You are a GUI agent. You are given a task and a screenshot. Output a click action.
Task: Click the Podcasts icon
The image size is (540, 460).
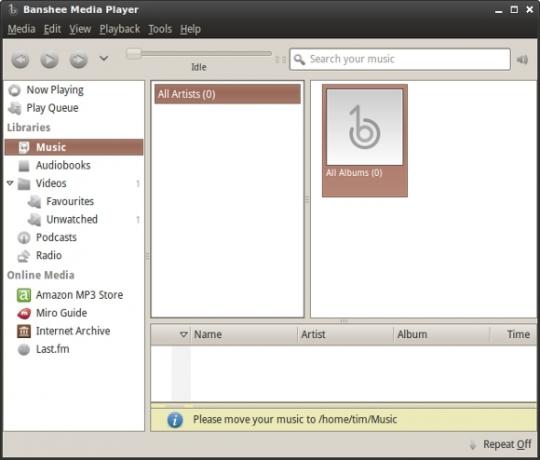(x=24, y=238)
